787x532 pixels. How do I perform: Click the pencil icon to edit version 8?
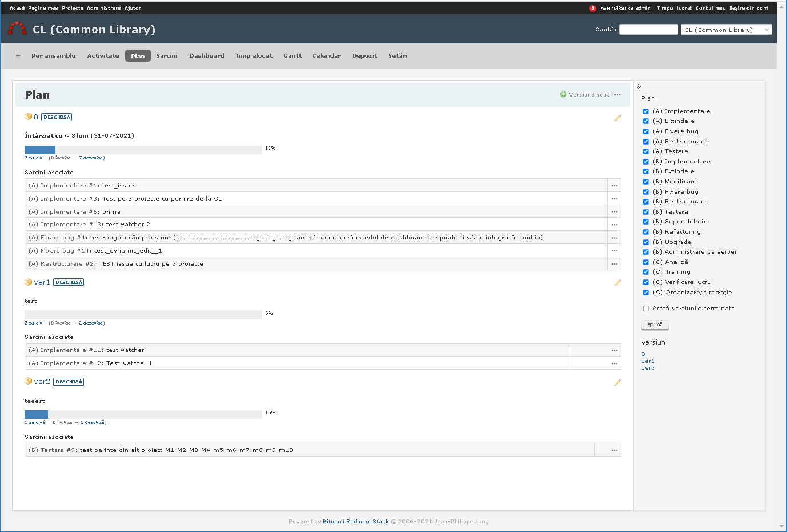click(x=617, y=118)
